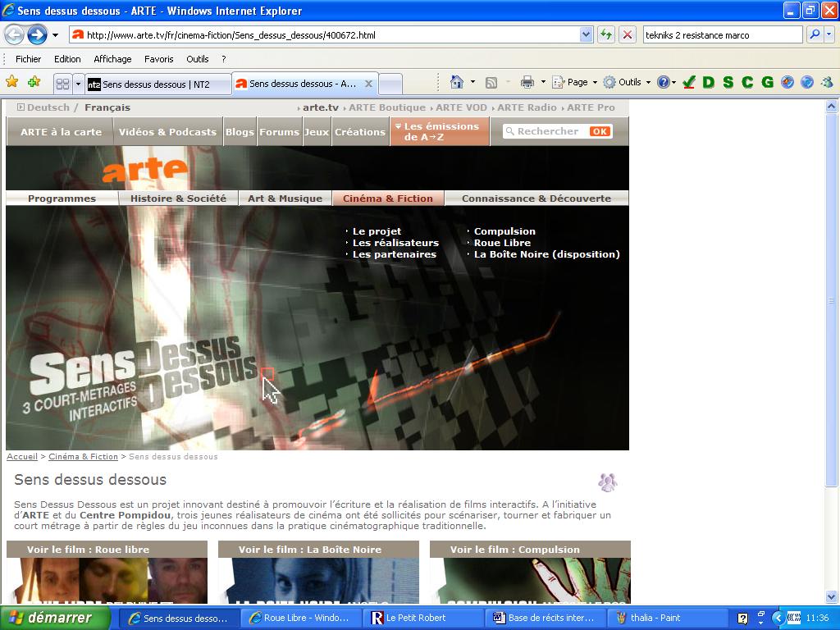Click the RSS feeds icon

[x=491, y=82]
